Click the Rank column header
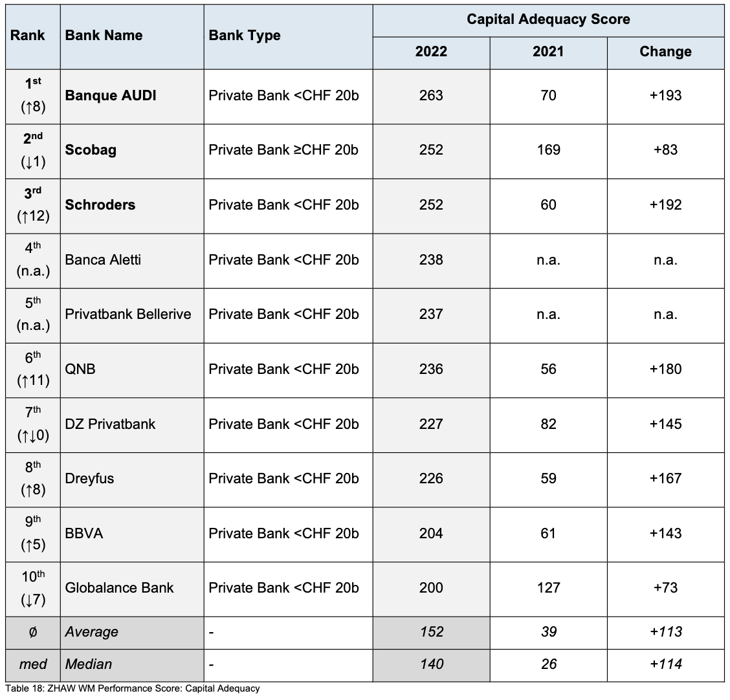 pos(28,36)
